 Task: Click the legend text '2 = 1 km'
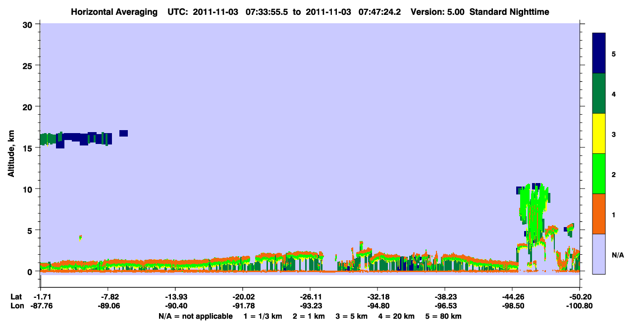[309, 316]
